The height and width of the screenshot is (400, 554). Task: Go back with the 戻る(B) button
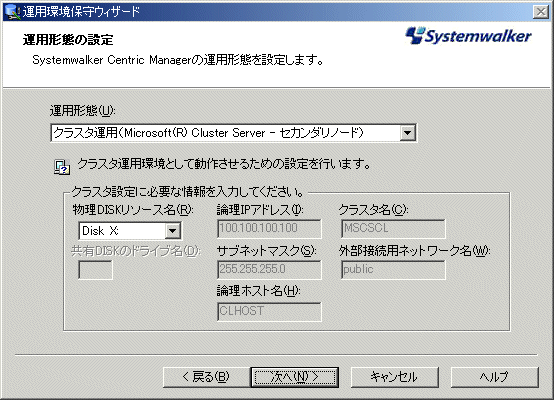tap(206, 377)
